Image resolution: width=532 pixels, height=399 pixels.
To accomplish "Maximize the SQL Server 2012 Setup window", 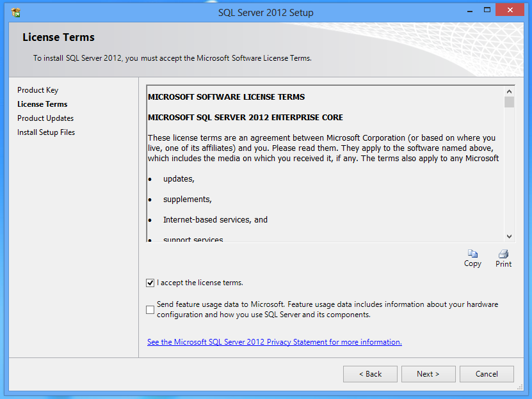I will [x=487, y=10].
